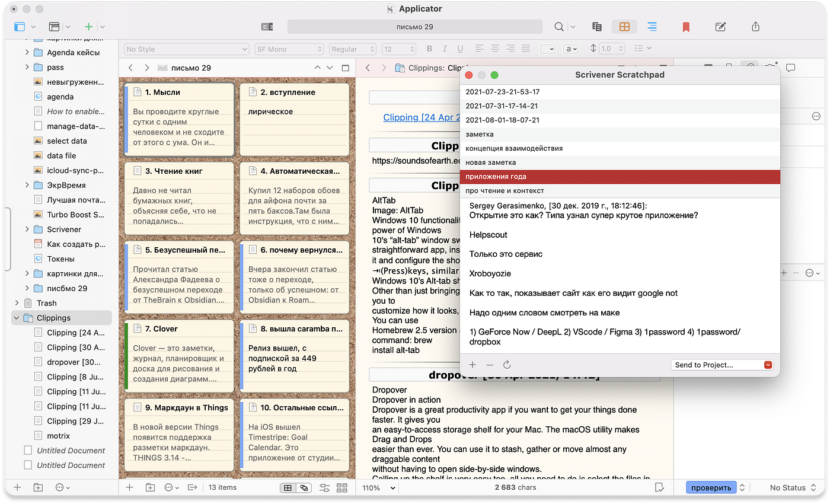Image resolution: width=830 pixels, height=504 pixels.
Task: Open the Compose mode icon
Action: (721, 27)
